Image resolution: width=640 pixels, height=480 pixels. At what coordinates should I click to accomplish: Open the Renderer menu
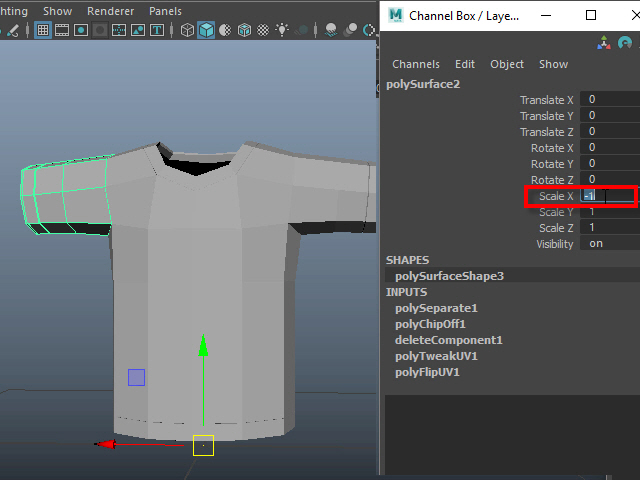pos(110,11)
